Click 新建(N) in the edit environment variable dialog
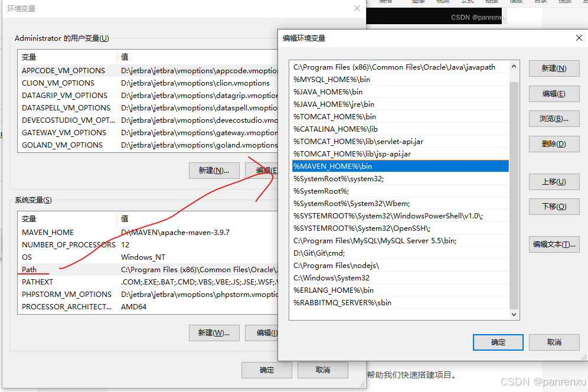 (x=554, y=68)
